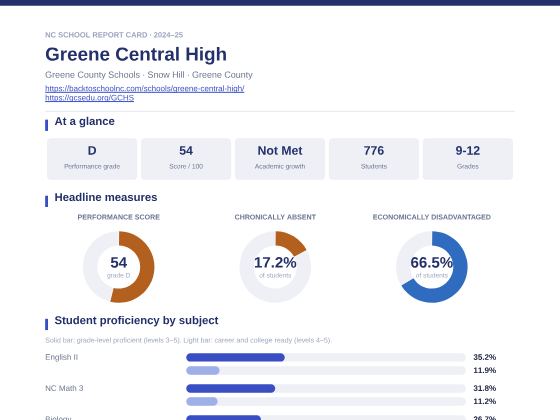Click the Student proficiency by subject heading

click(x=136, y=320)
